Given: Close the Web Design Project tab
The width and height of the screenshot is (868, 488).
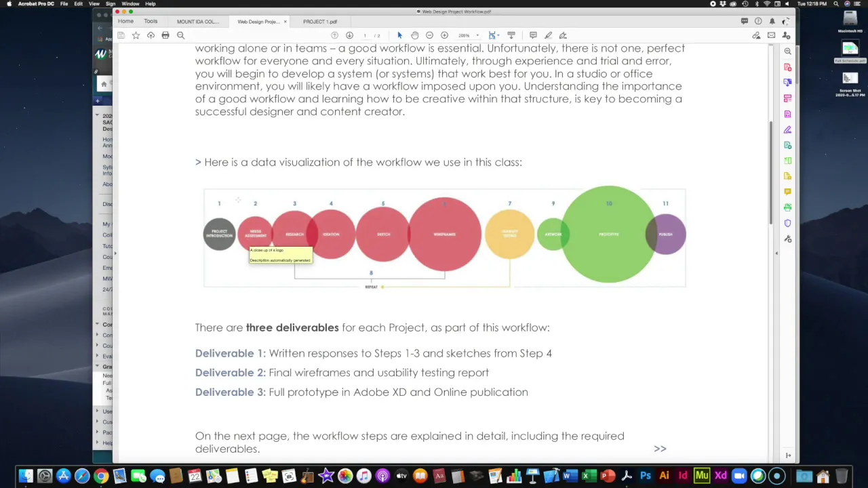Looking at the screenshot, I should click(285, 22).
